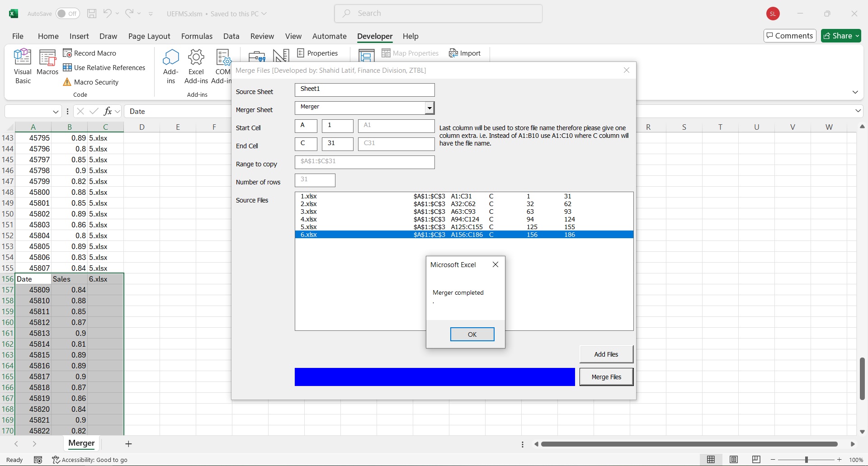
Task: Click the Source Sheet input field
Action: click(x=364, y=89)
